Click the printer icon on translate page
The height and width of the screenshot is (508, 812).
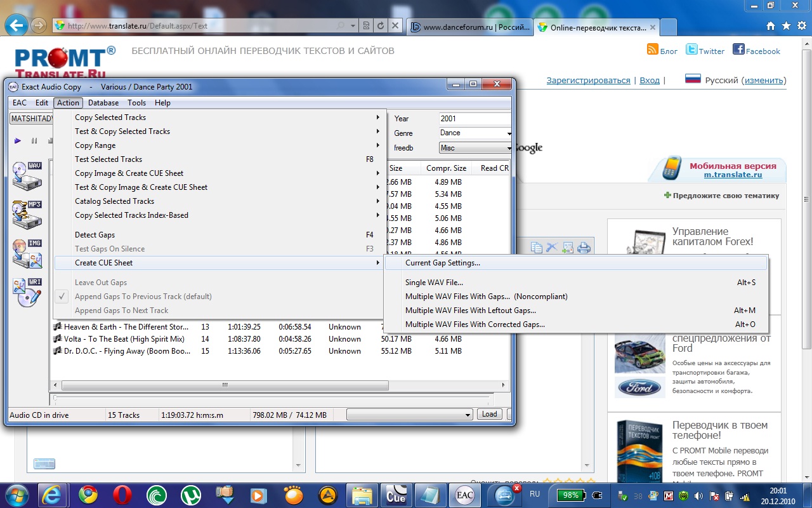pos(584,248)
